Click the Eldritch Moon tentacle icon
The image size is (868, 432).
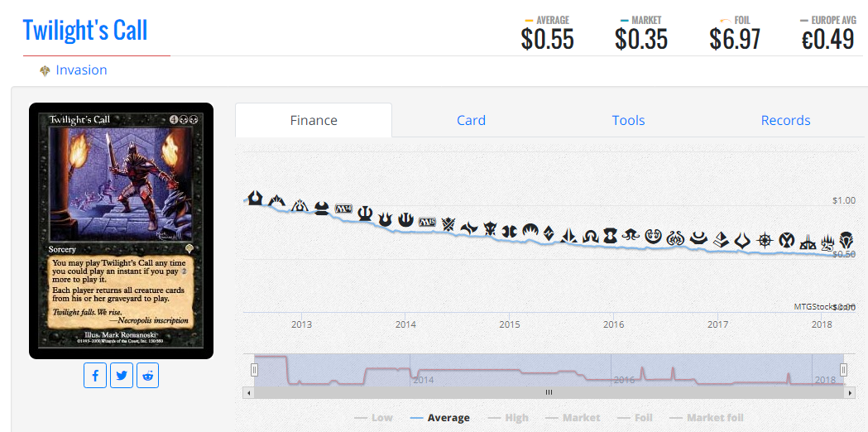[631, 235]
